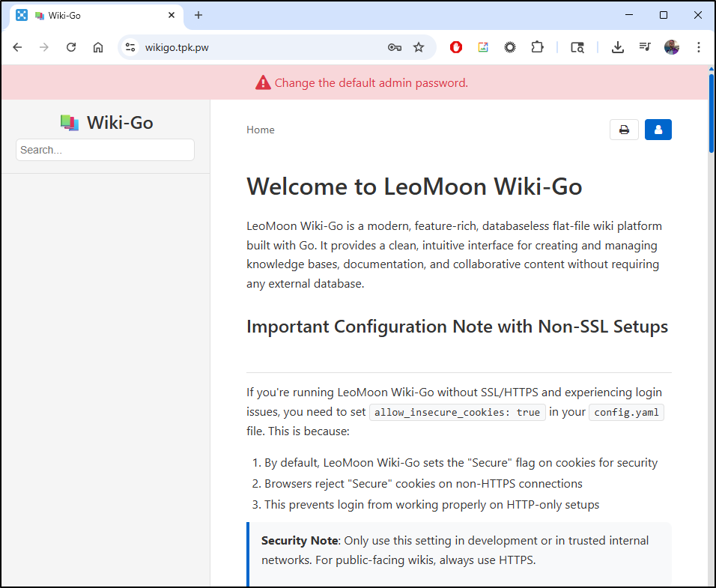The height and width of the screenshot is (588, 716).
Task: Click the 'allow_insecure_cookies: true' code snippet
Action: pyautogui.click(x=457, y=412)
